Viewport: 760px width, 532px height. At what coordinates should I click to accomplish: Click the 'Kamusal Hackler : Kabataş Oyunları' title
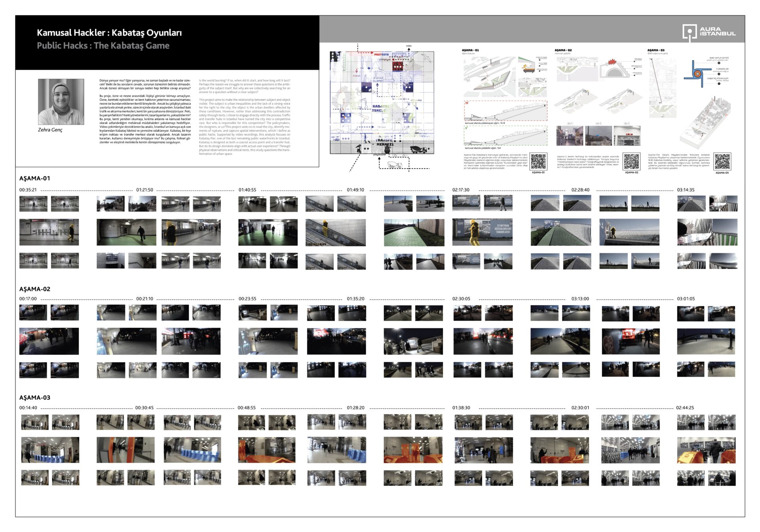[109, 33]
